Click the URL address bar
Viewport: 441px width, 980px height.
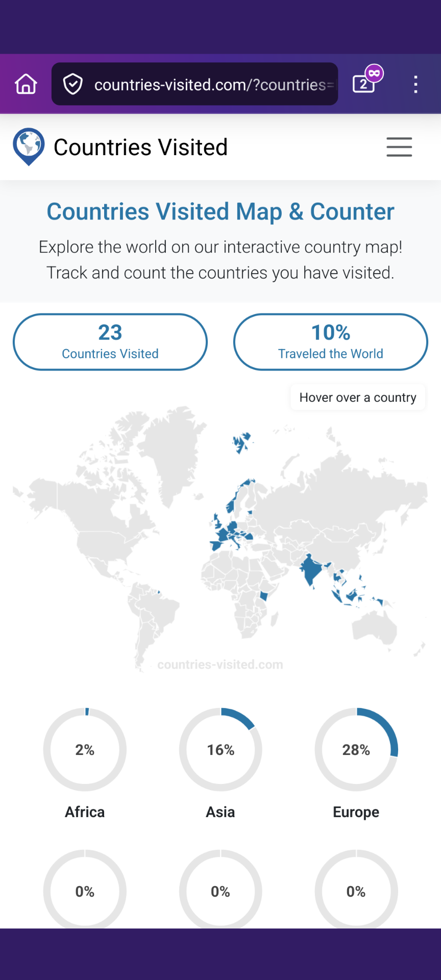point(209,84)
